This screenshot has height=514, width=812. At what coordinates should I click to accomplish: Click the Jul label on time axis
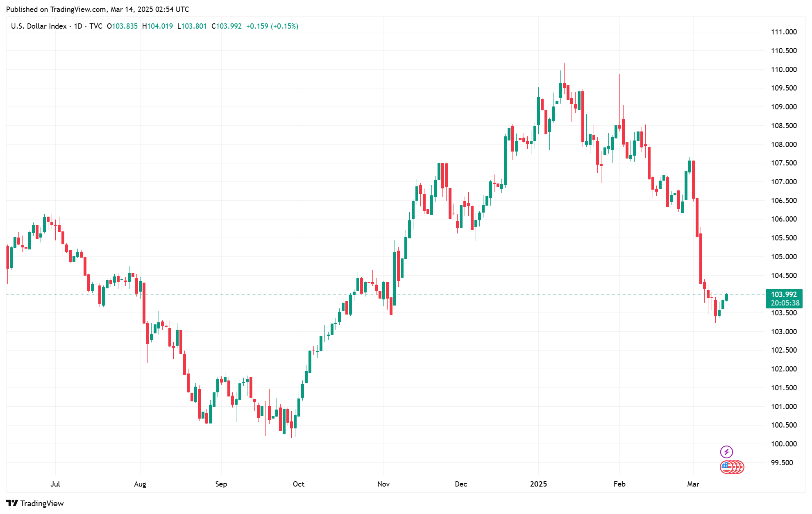(55, 484)
